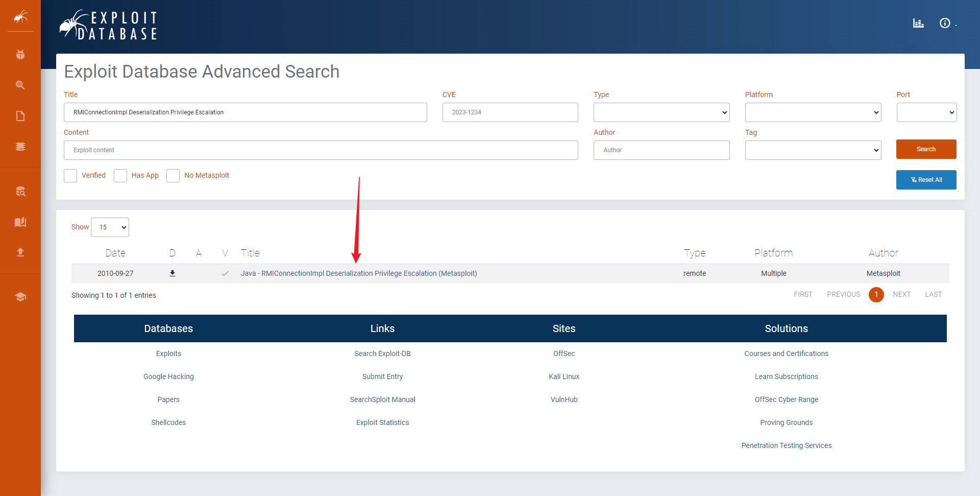Open Google Hacking Database search-globe icon

point(20,85)
